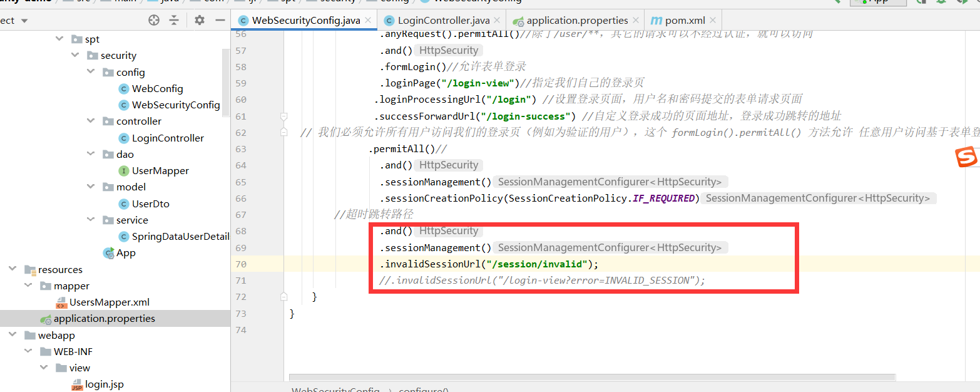
Task: Click the Scroll from Source crosshair icon
Action: (x=153, y=19)
